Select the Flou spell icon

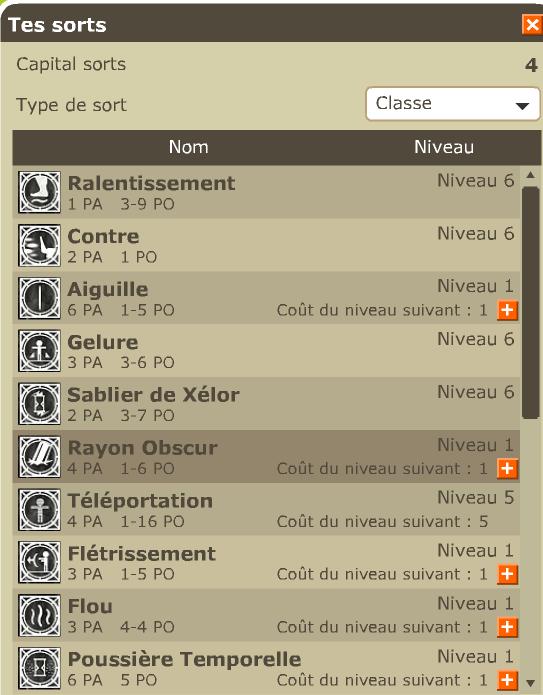point(39,615)
